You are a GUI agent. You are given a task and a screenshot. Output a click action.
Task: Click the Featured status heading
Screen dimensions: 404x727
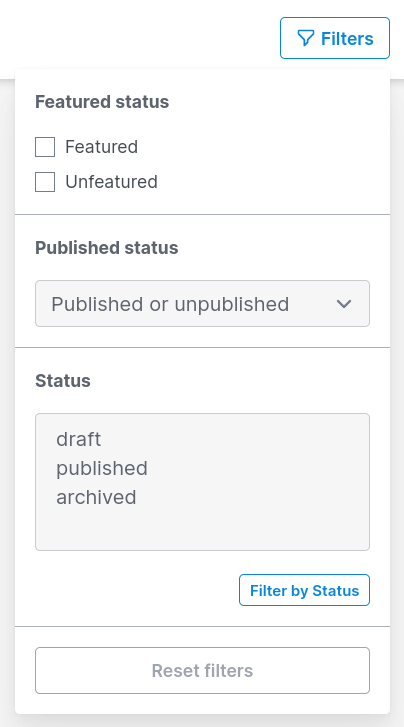(x=102, y=102)
